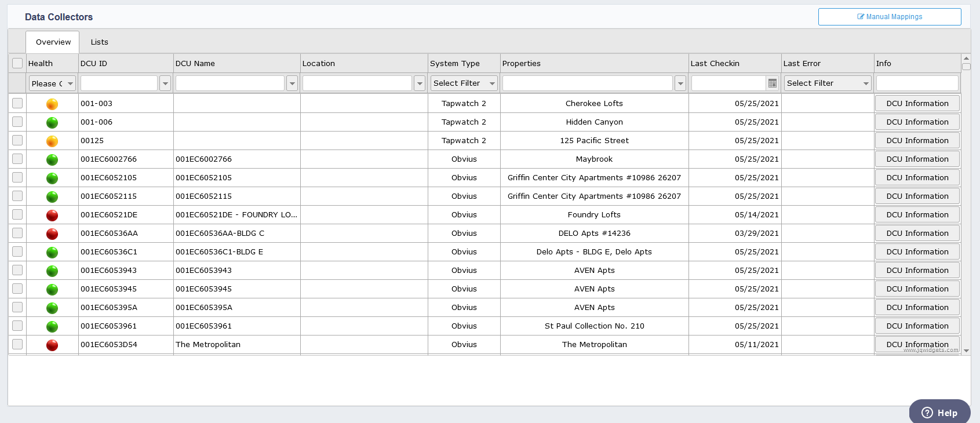This screenshot has height=423, width=980.
Task: Click the DCU ID filter text field
Action: tap(119, 83)
